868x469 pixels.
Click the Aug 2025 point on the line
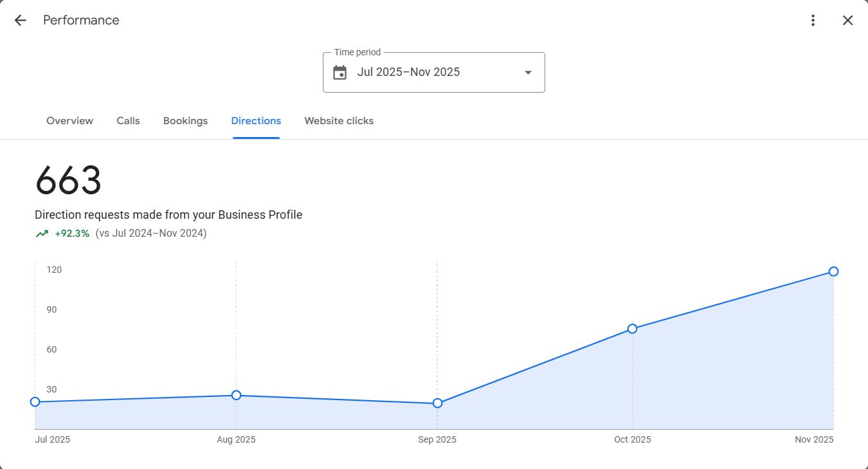tap(237, 395)
